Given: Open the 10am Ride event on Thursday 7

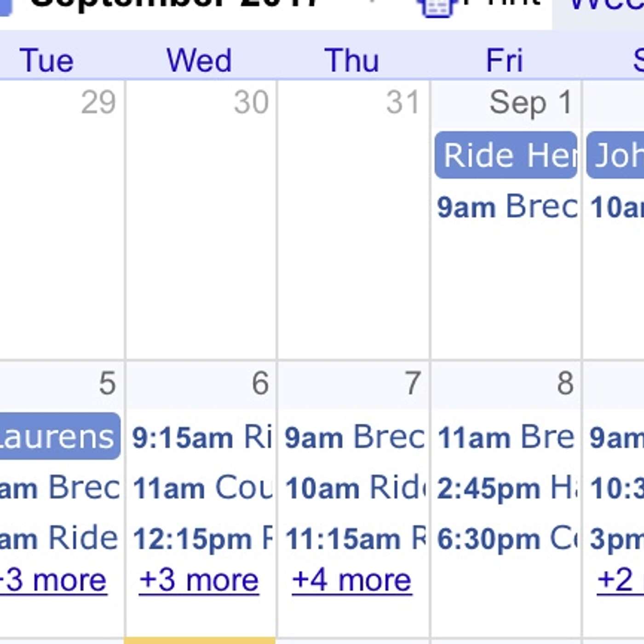Looking at the screenshot, I should pos(354,488).
